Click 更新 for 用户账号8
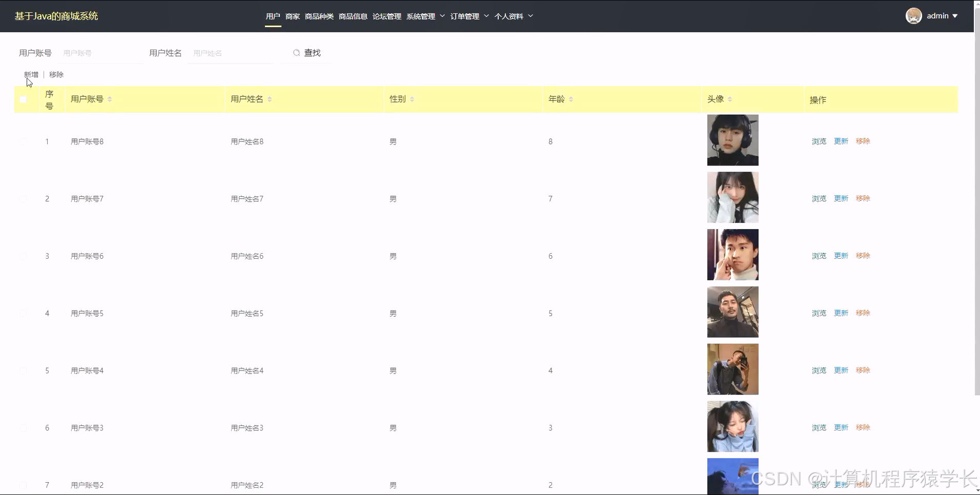This screenshot has width=980, height=495. 841,141
